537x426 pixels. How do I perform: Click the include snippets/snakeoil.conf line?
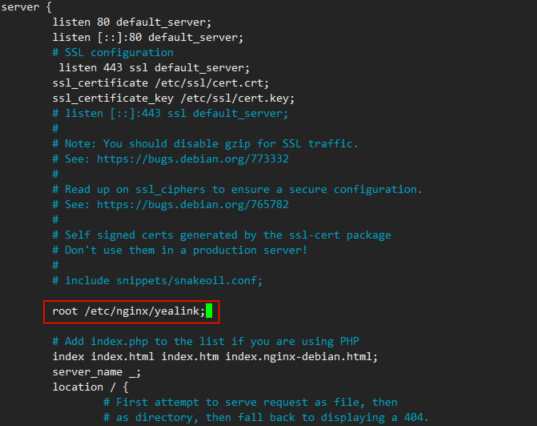[x=157, y=281]
